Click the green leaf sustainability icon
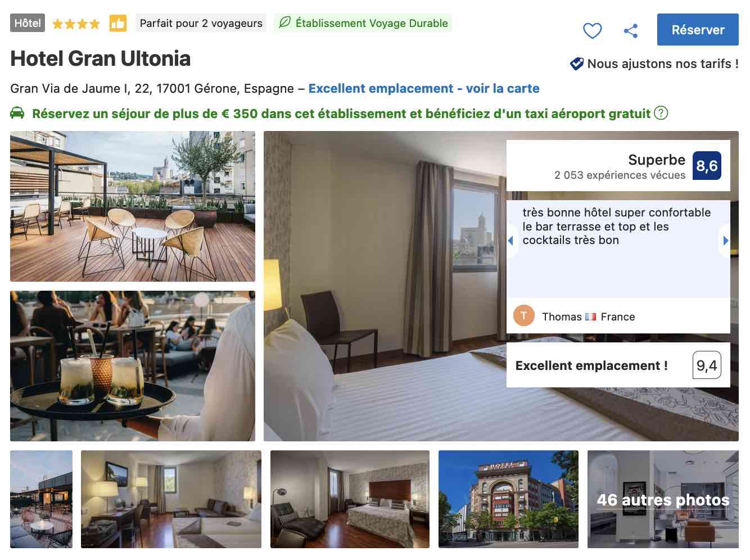The height and width of the screenshot is (560, 750). click(285, 22)
